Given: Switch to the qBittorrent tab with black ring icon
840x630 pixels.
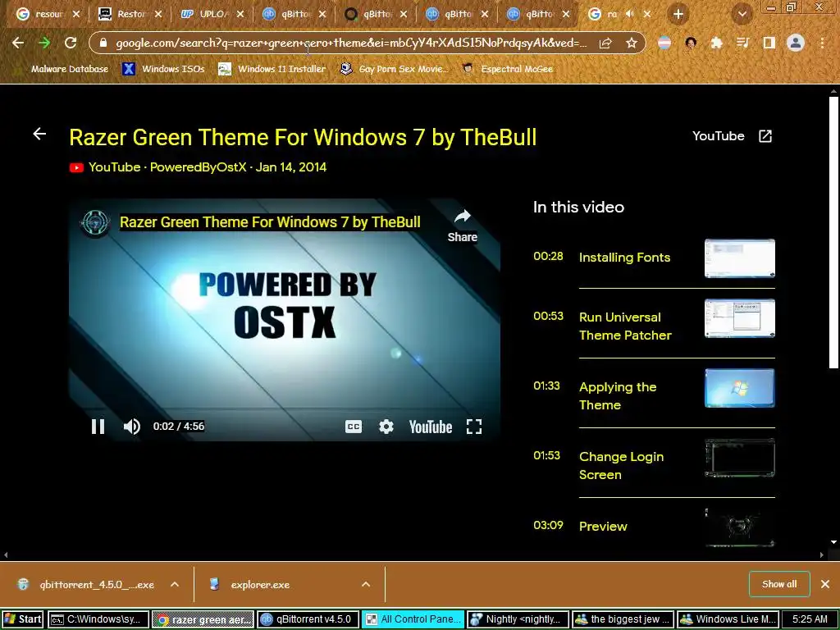Looking at the screenshot, I should pyautogui.click(x=376, y=14).
